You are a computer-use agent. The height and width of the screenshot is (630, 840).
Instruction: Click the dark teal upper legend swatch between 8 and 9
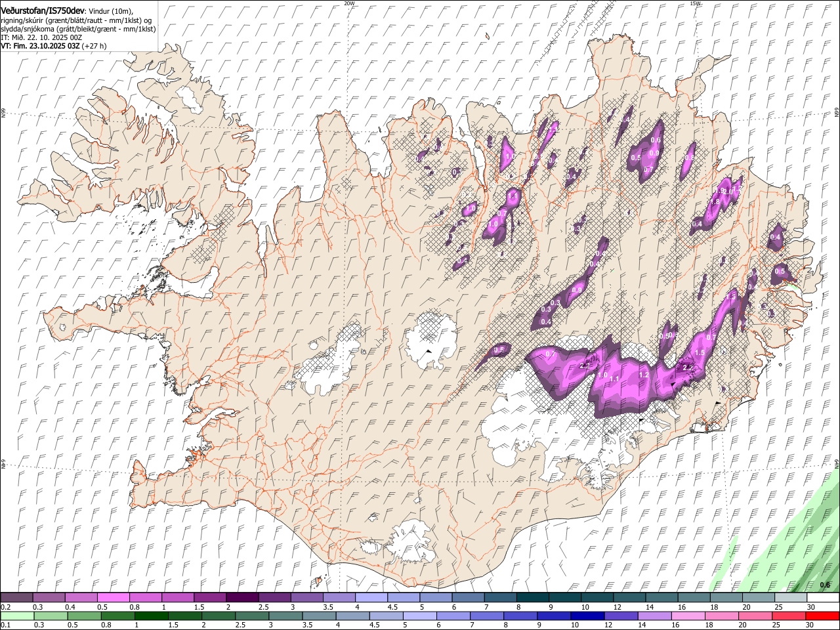click(x=533, y=598)
